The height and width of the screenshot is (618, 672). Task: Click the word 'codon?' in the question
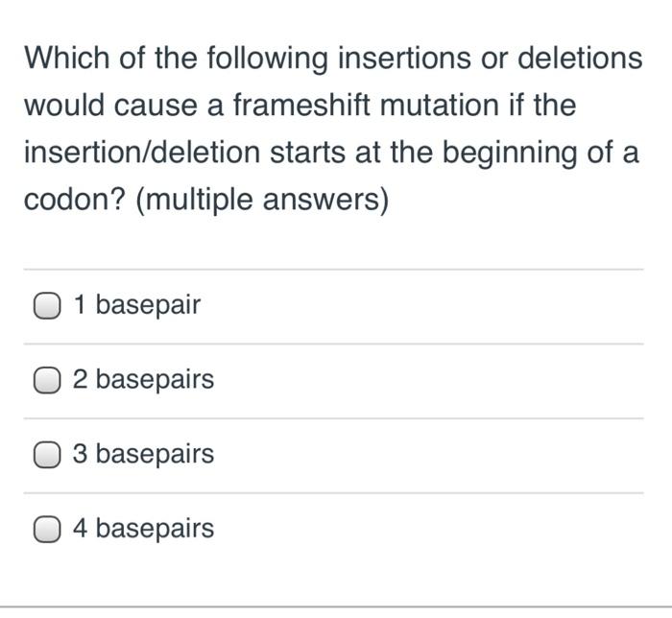[x=75, y=200]
